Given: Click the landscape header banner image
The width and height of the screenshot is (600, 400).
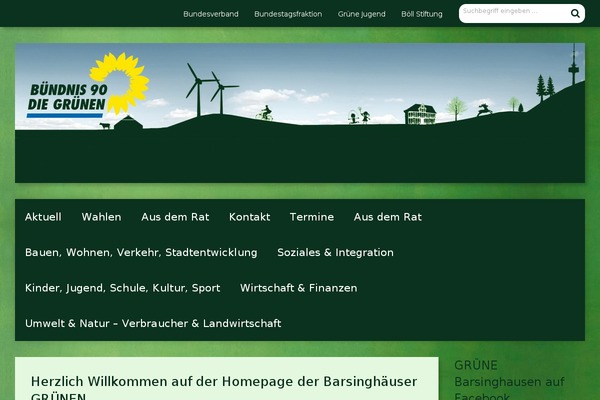Looking at the screenshot, I should 300,113.
